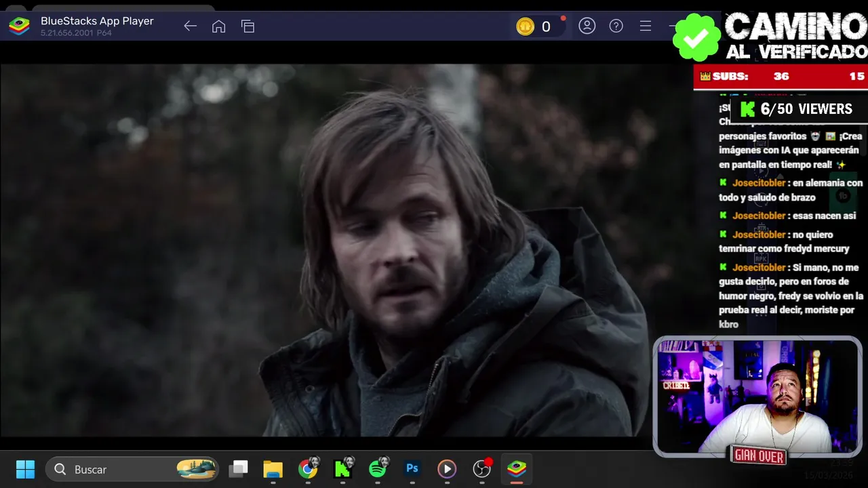Image resolution: width=868 pixels, height=488 pixels.
Task: Go back using BlueStacks back arrow
Action: 190,26
